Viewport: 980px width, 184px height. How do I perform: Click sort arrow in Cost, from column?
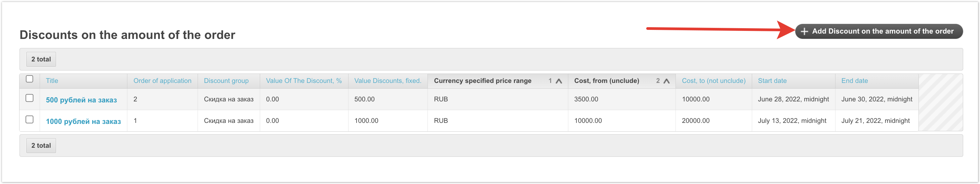click(x=666, y=81)
